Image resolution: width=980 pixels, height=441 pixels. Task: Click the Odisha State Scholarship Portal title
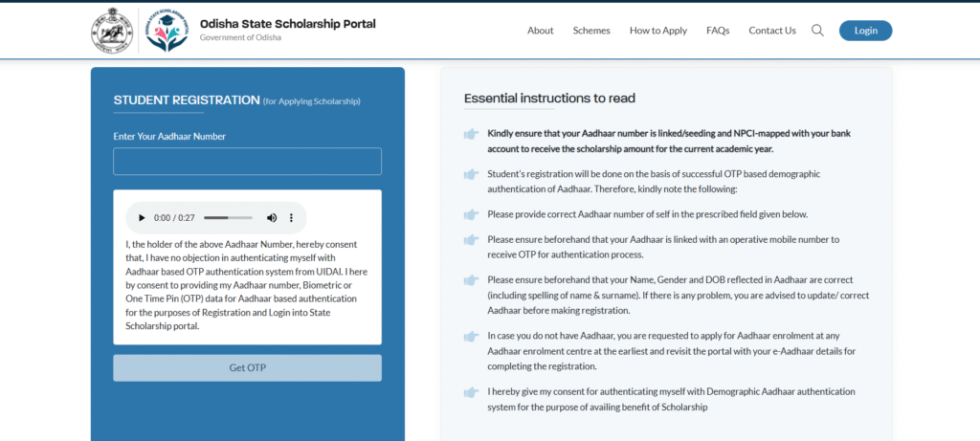tap(287, 24)
